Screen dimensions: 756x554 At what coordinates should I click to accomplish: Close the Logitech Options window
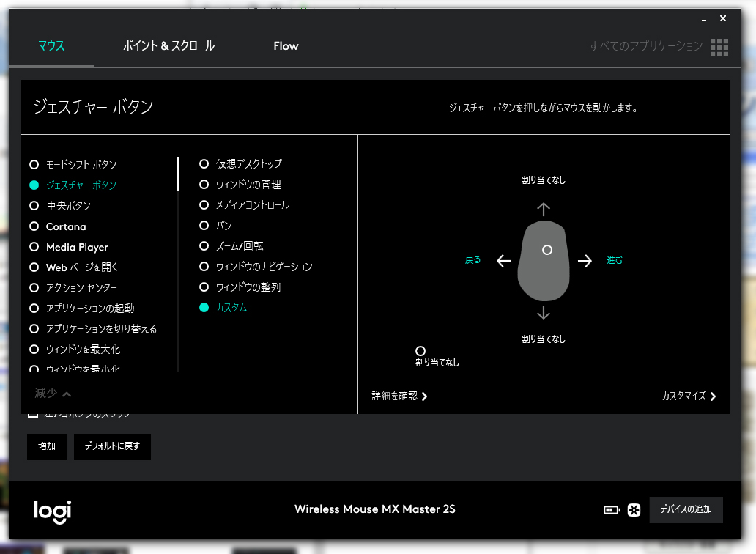click(723, 18)
